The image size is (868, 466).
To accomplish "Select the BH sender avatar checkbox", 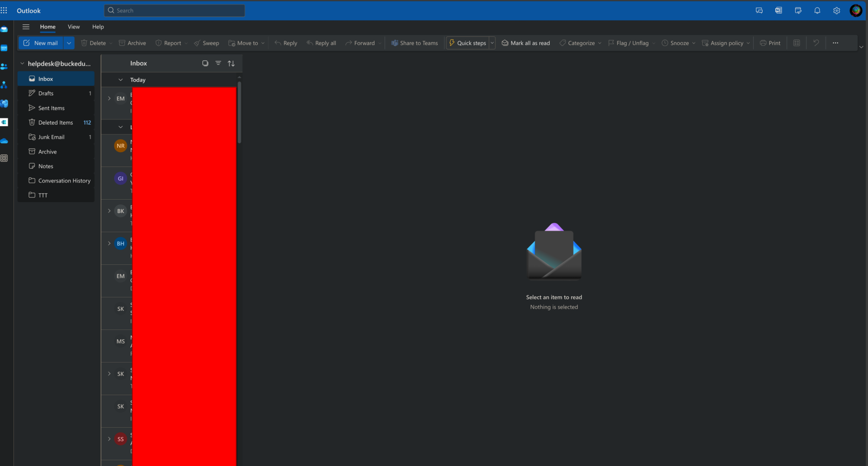I will pyautogui.click(x=120, y=244).
